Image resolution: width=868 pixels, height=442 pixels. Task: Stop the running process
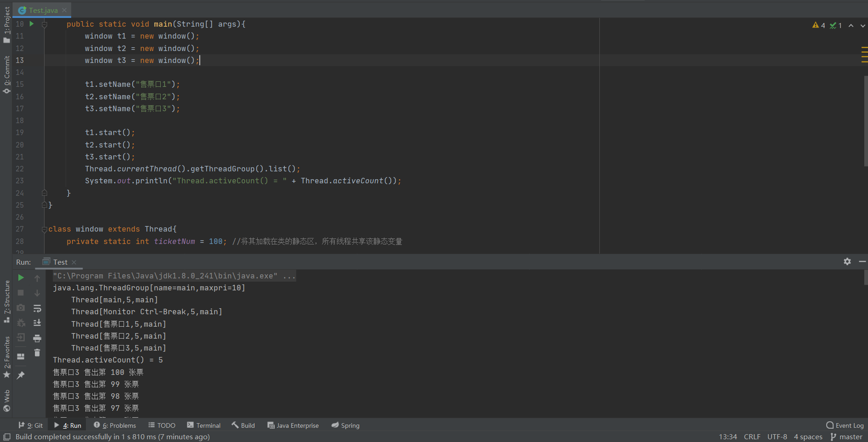21,293
